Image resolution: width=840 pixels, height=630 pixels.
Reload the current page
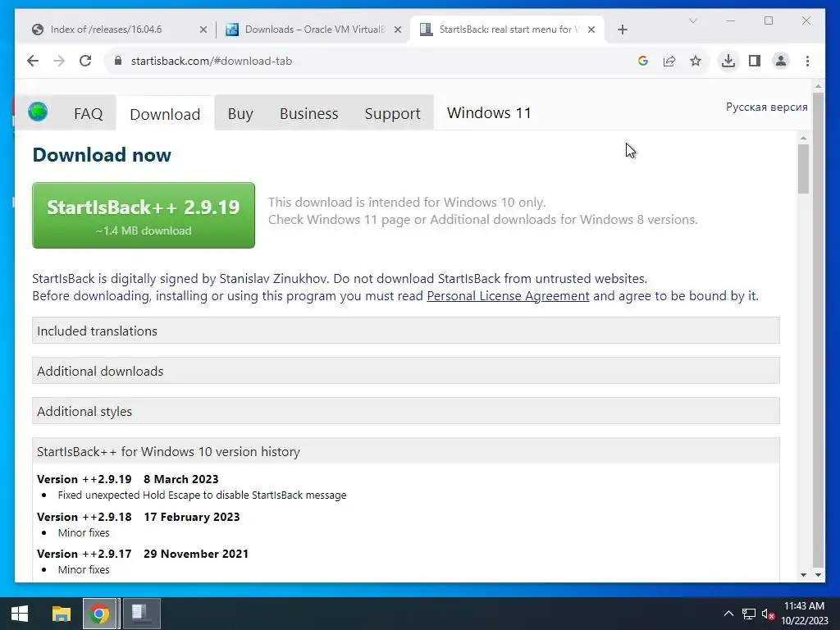[85, 61]
